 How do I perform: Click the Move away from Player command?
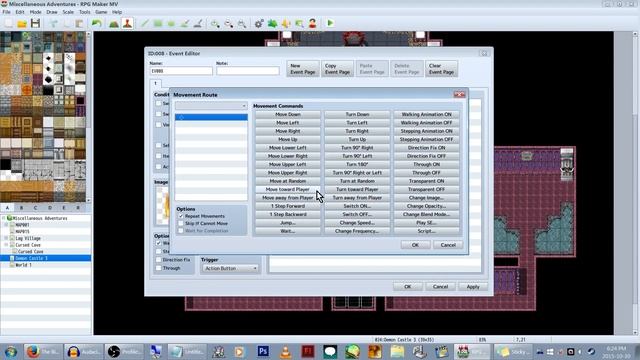(288, 198)
